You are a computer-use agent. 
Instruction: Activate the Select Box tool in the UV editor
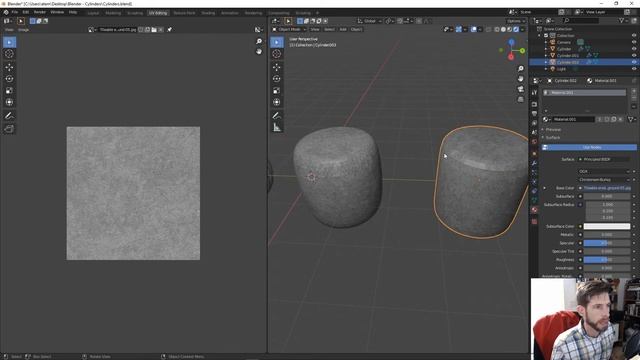click(x=9, y=42)
